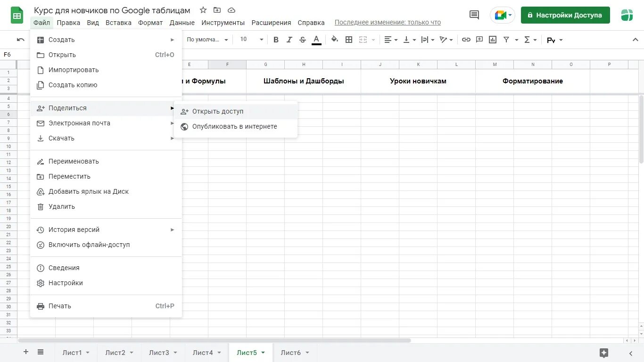Click the F6 name box
This screenshot has height=362, width=644.
8,55
